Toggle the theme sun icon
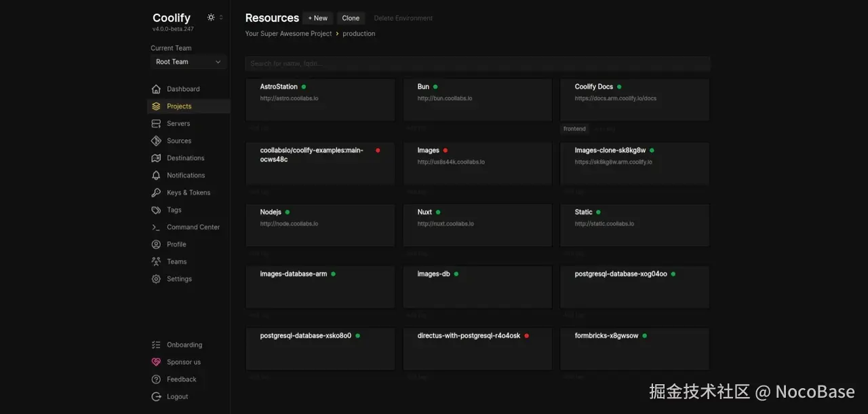 [211, 18]
